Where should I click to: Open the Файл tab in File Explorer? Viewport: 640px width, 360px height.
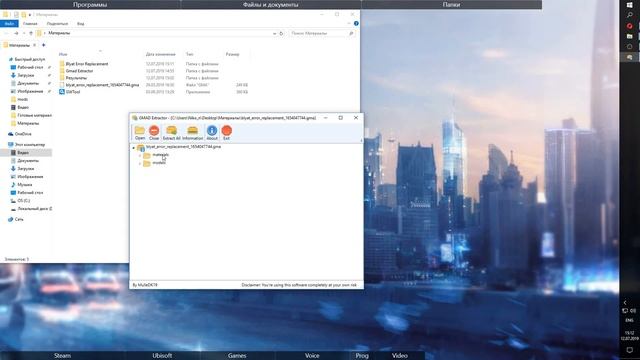click(9, 24)
